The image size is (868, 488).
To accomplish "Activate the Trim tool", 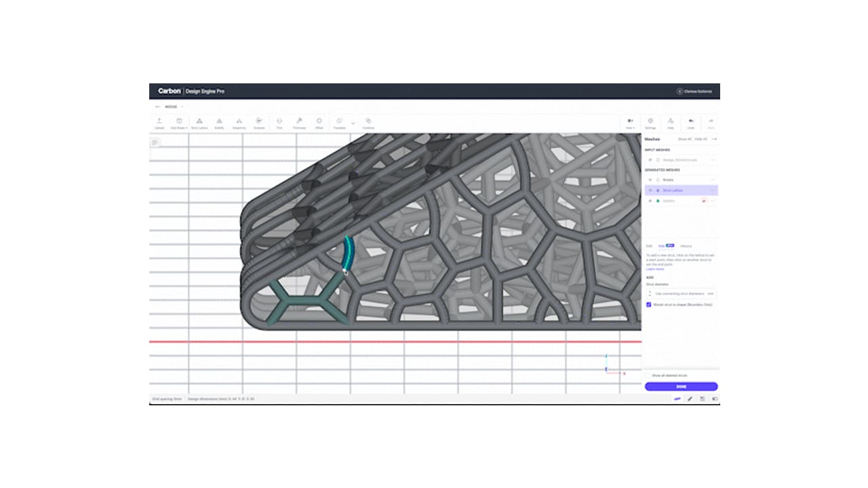I will [x=279, y=122].
